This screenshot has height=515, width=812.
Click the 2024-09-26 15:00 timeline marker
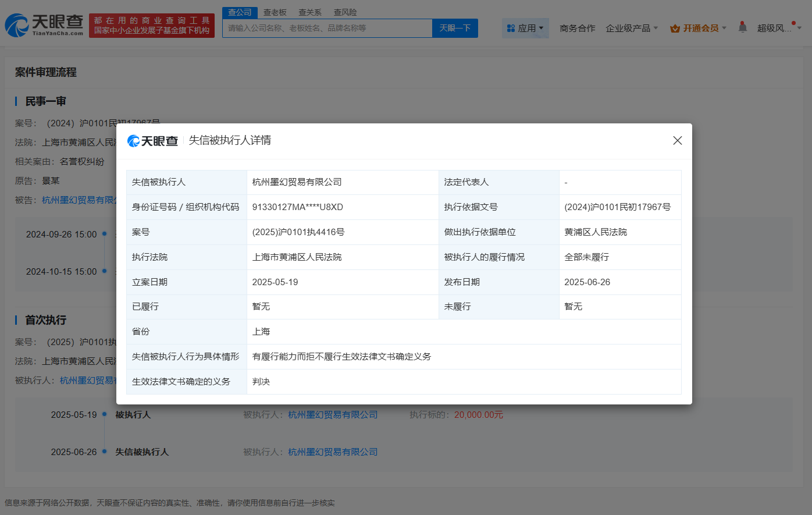tap(105, 234)
